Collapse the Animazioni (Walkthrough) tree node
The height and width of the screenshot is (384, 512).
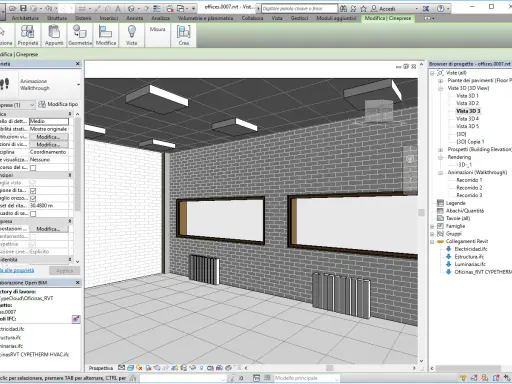click(x=440, y=173)
